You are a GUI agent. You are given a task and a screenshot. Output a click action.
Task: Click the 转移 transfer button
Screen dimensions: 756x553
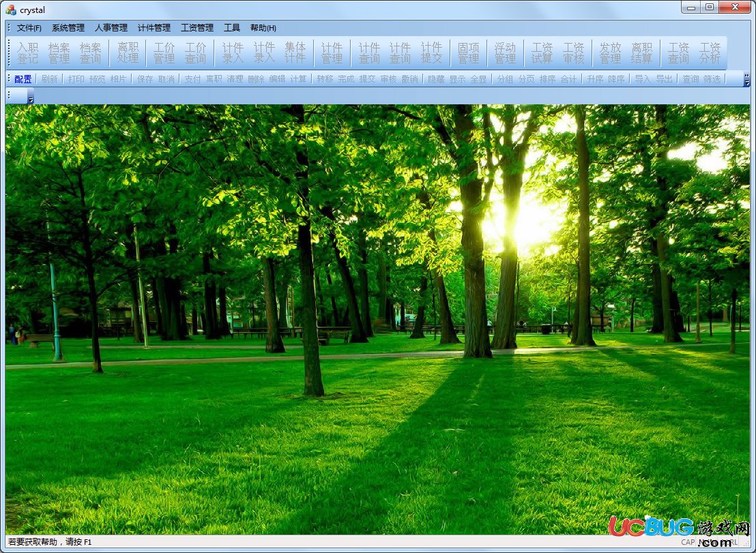coord(325,79)
